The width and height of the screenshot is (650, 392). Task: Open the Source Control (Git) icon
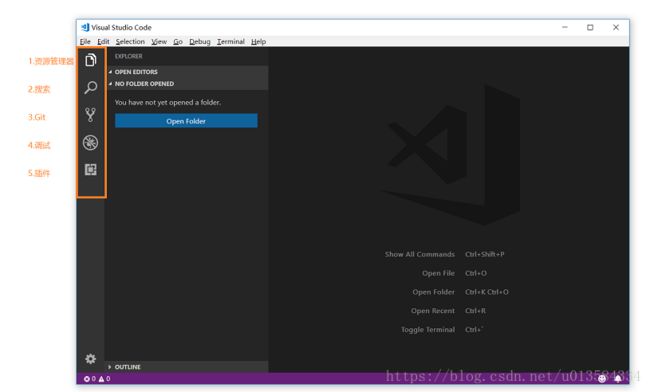click(90, 115)
